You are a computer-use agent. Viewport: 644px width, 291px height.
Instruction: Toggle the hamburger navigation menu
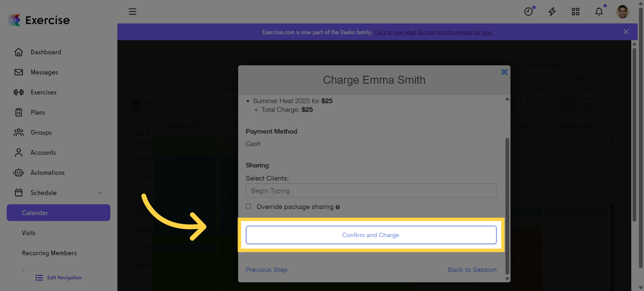132,11
